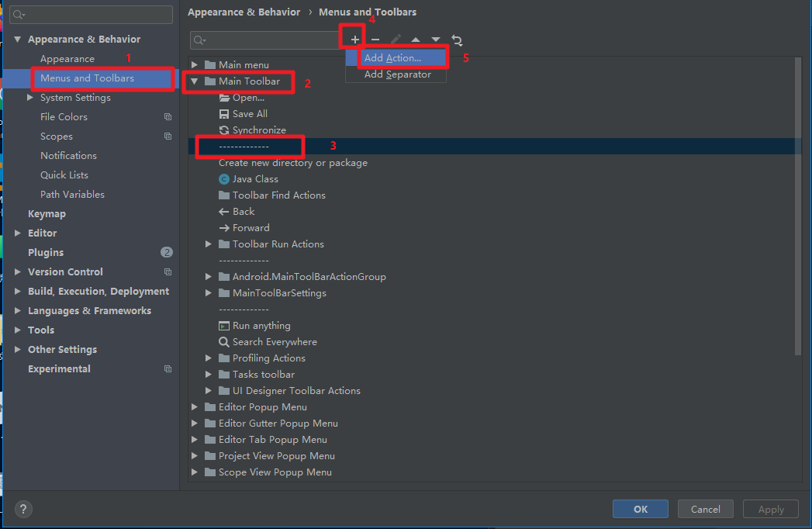Viewport: 812px width, 529px height.
Task: Expand the Scope View Popup Menu node
Action: [194, 472]
